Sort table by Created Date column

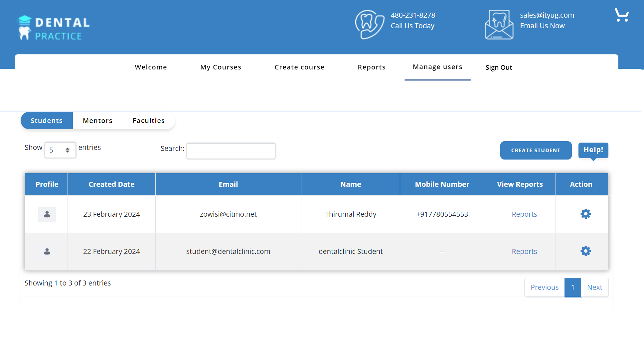(x=111, y=184)
